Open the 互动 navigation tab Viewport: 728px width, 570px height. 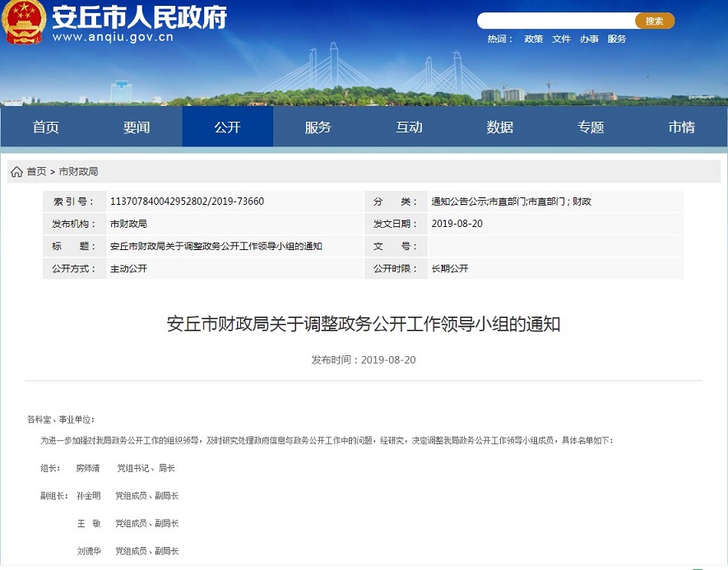tap(409, 127)
